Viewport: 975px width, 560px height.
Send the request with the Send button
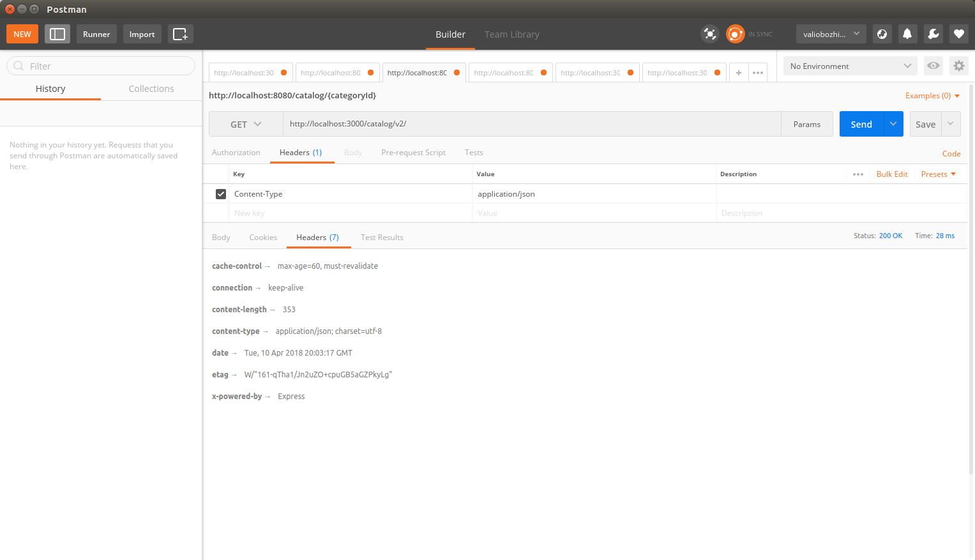[x=861, y=124]
